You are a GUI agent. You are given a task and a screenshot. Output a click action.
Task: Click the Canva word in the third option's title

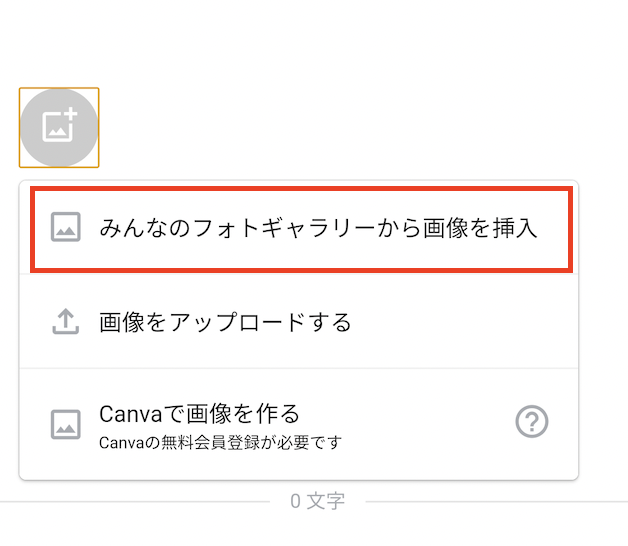point(131,414)
